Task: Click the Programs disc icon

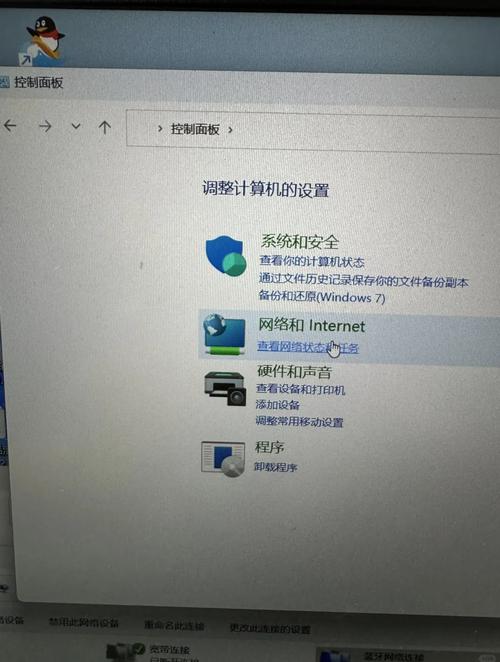Action: [223, 459]
